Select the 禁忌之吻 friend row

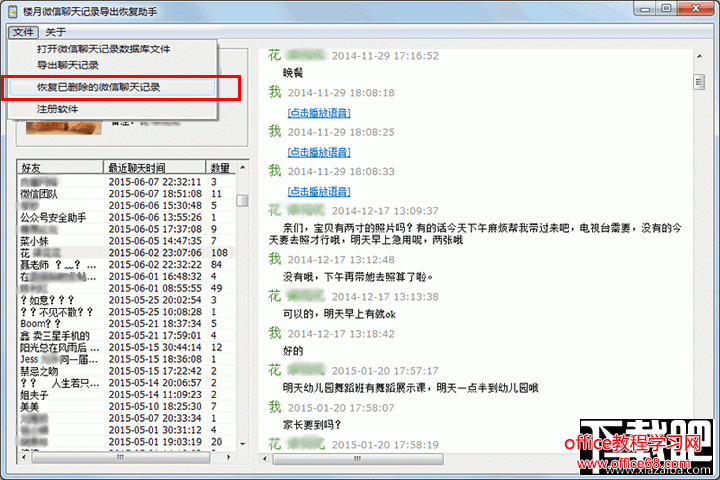[127, 371]
